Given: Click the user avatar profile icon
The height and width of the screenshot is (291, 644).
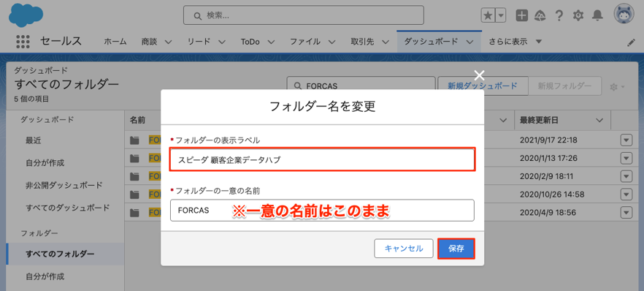Looking at the screenshot, I should (x=624, y=14).
